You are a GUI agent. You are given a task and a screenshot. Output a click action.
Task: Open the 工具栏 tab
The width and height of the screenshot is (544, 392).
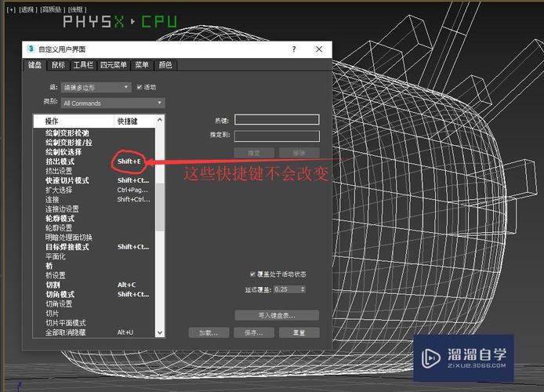tap(83, 65)
